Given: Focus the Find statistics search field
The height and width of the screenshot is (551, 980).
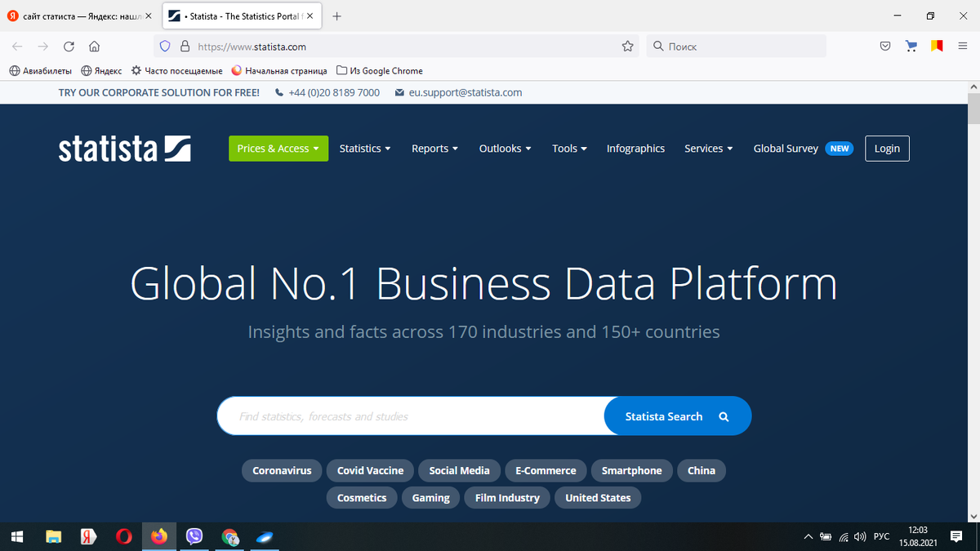Looking at the screenshot, I should tap(411, 416).
